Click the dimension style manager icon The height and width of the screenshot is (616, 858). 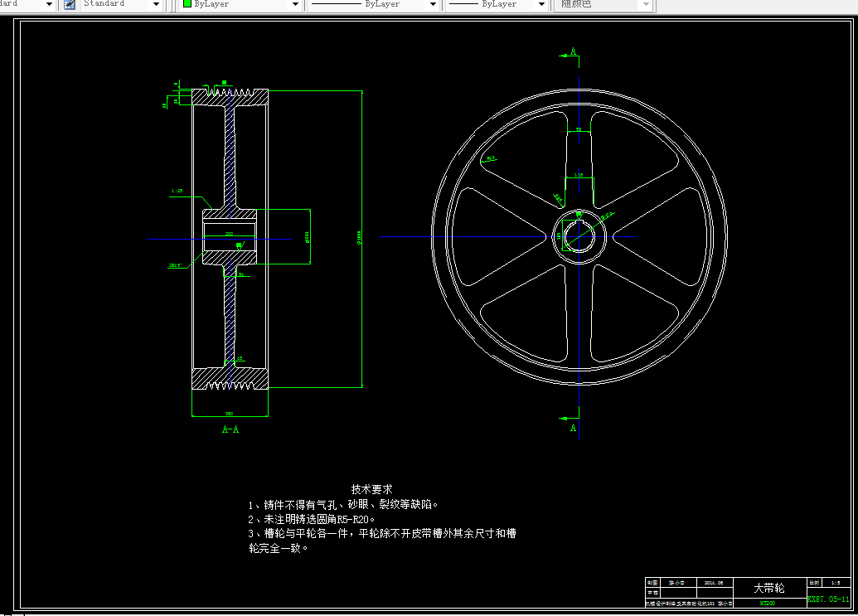click(x=70, y=4)
